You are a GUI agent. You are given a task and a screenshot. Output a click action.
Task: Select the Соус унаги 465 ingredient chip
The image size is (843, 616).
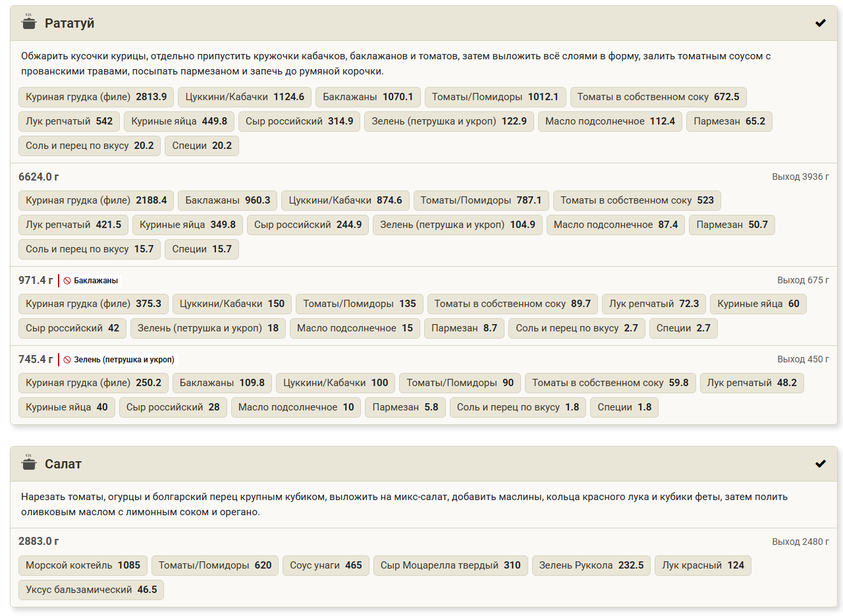pos(326,565)
